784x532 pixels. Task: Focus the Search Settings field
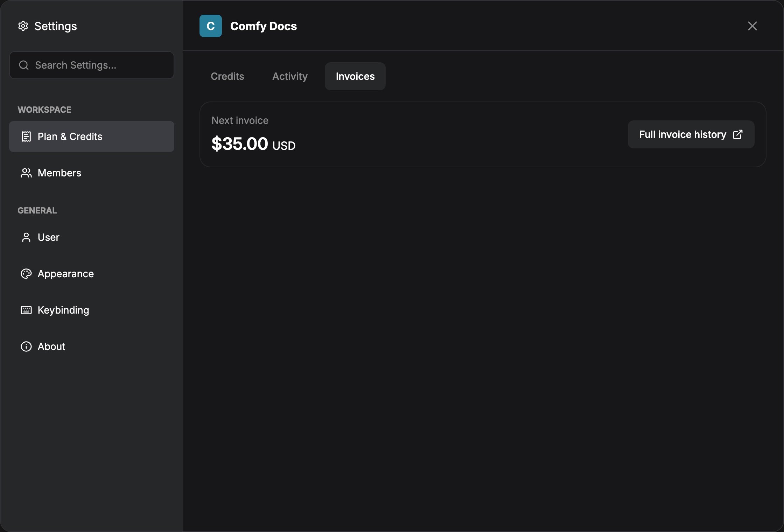[x=92, y=65]
